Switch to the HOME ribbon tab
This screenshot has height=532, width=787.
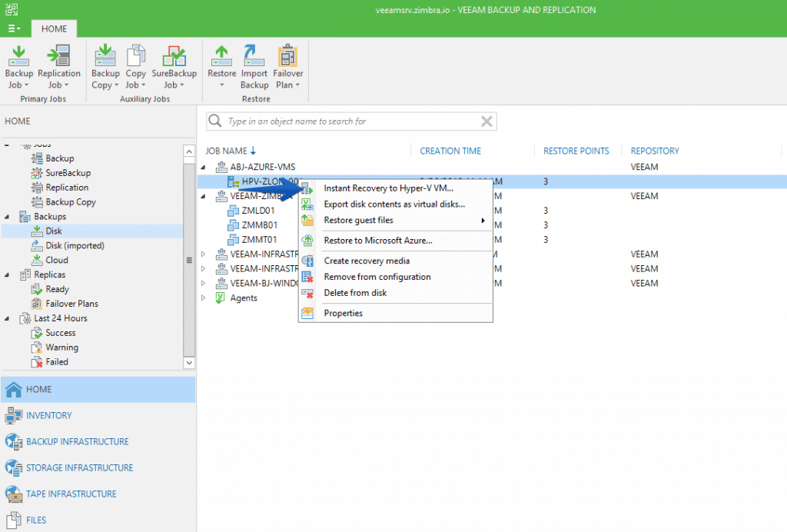click(55, 28)
